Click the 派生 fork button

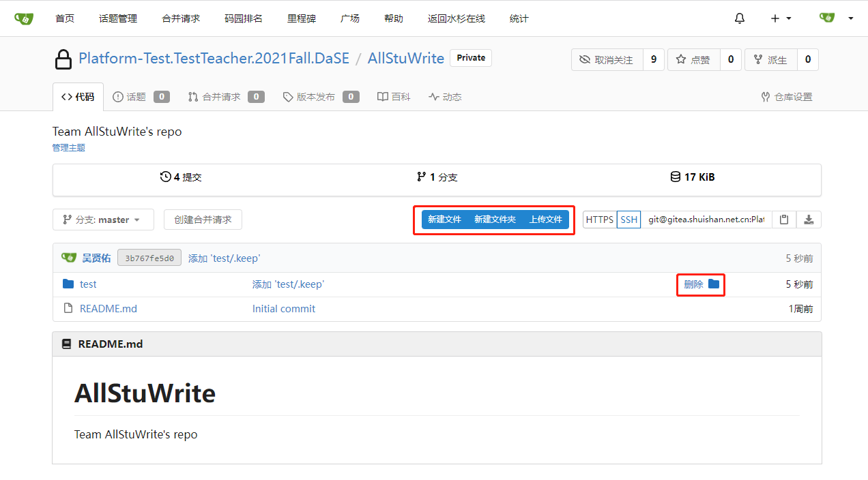(x=770, y=60)
